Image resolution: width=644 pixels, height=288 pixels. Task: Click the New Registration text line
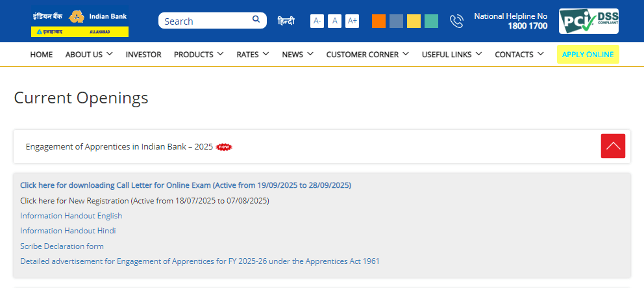(145, 201)
